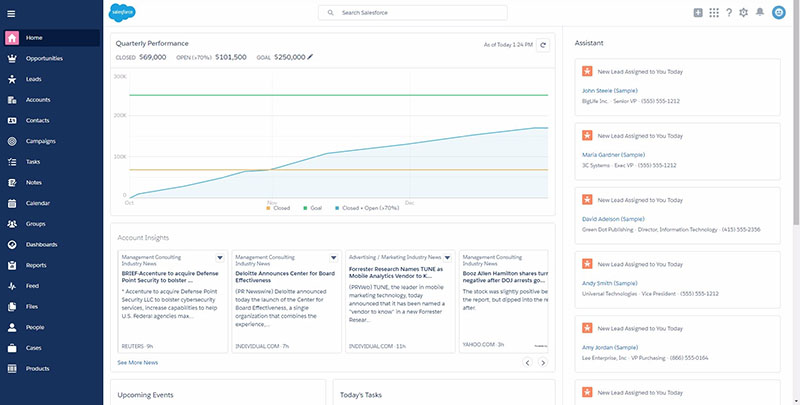Click the Tasks checklist icon
The width and height of the screenshot is (800, 405).
(x=12, y=162)
